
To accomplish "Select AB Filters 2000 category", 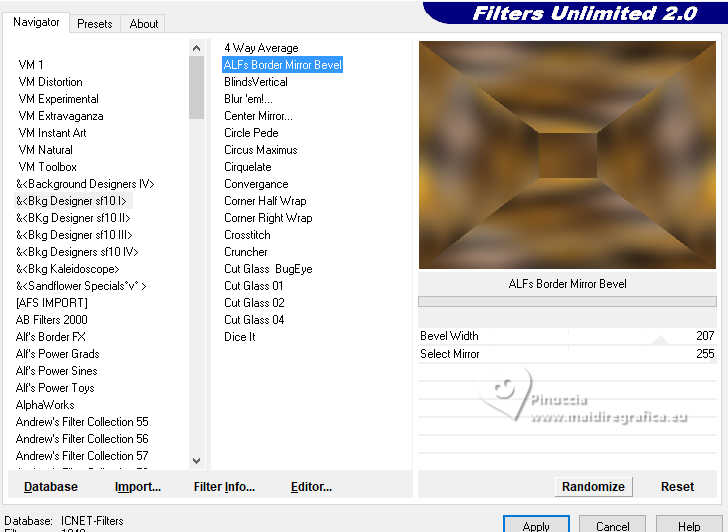I will pos(52,320).
